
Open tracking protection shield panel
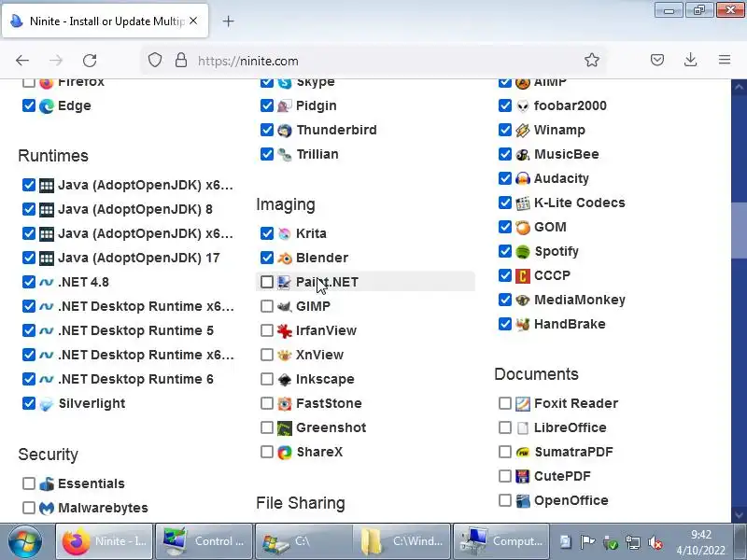click(x=155, y=60)
